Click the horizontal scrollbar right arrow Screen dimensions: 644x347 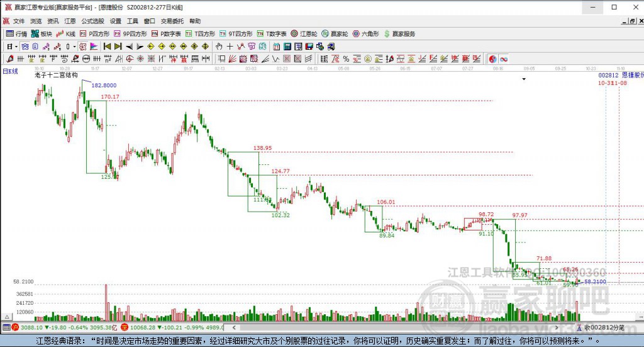click(x=557, y=327)
